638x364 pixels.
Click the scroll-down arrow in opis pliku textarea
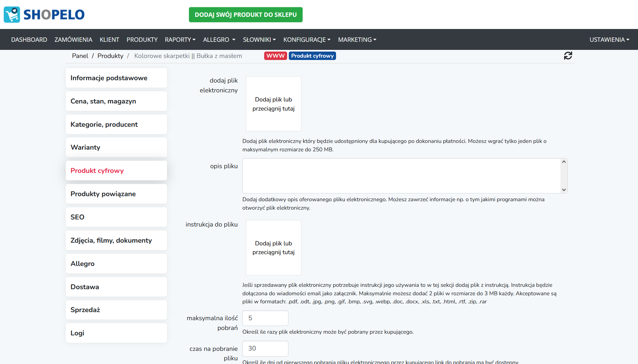[x=564, y=190]
